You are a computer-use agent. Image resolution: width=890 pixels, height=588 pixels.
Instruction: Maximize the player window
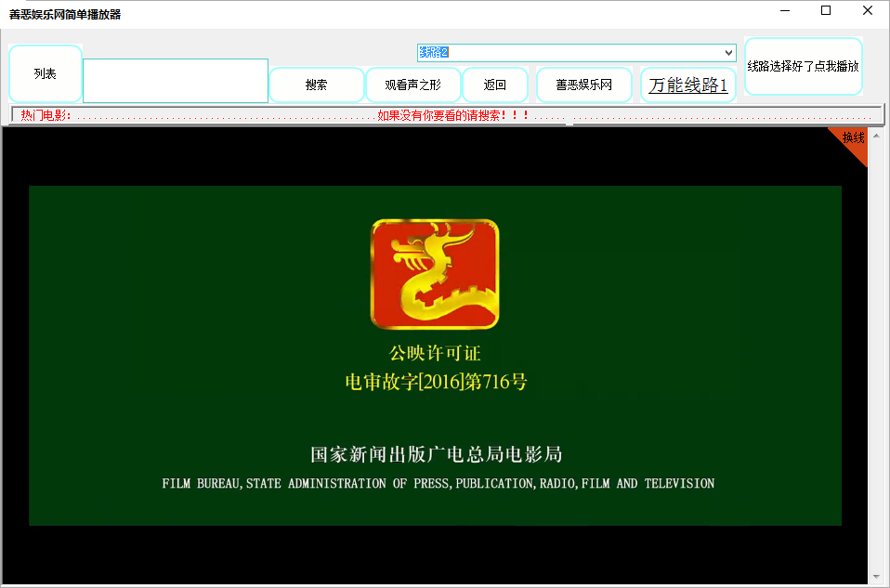click(x=825, y=11)
